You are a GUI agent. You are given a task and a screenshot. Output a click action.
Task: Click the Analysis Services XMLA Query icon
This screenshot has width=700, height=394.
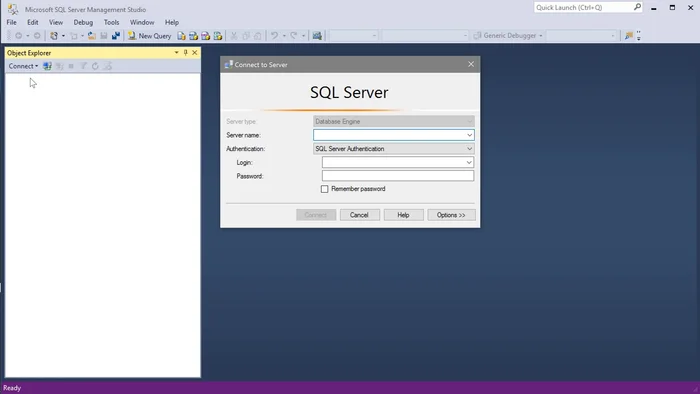(218, 36)
